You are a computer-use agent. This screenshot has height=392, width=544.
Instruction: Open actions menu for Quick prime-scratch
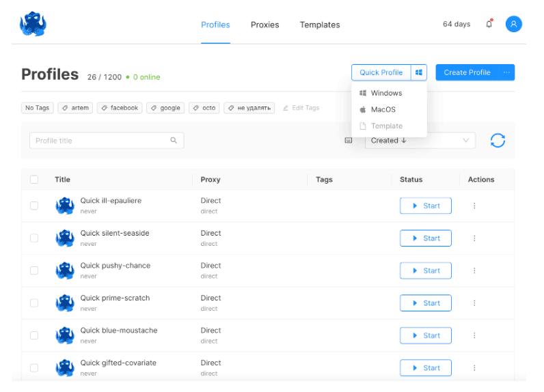[474, 303]
